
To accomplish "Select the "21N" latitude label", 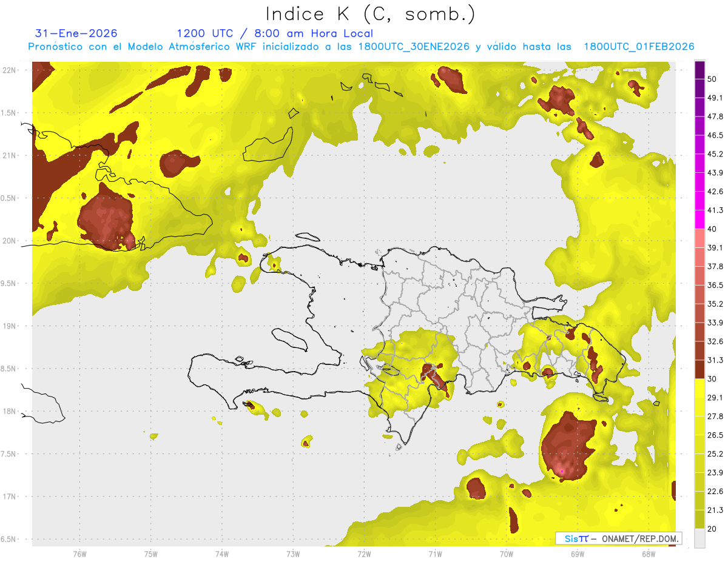I will point(9,155).
